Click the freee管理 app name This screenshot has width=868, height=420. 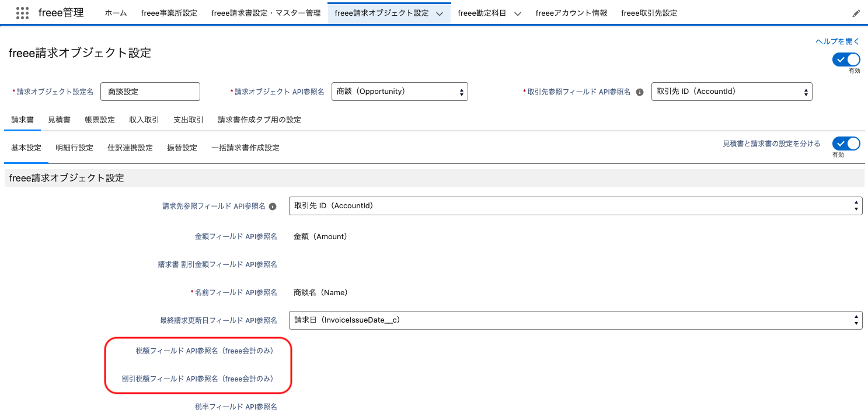61,13
